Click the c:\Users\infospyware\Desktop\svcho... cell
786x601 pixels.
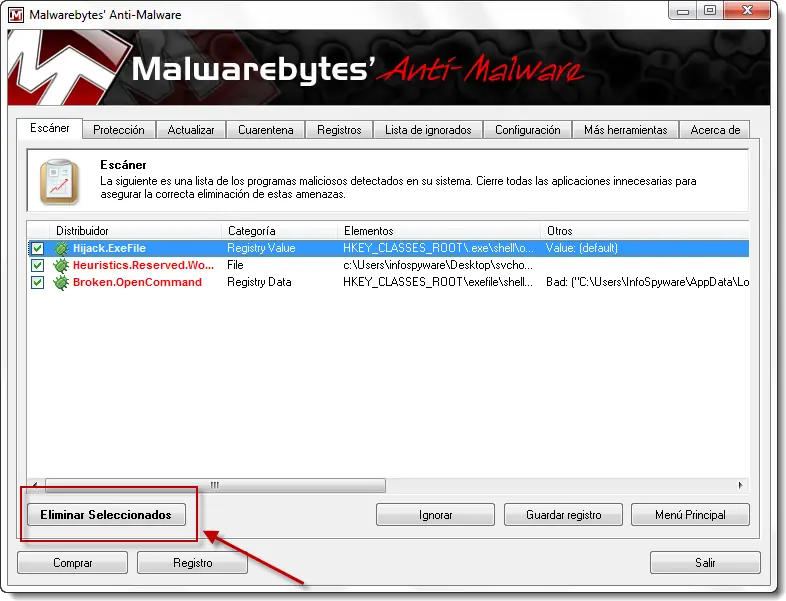[x=438, y=265]
